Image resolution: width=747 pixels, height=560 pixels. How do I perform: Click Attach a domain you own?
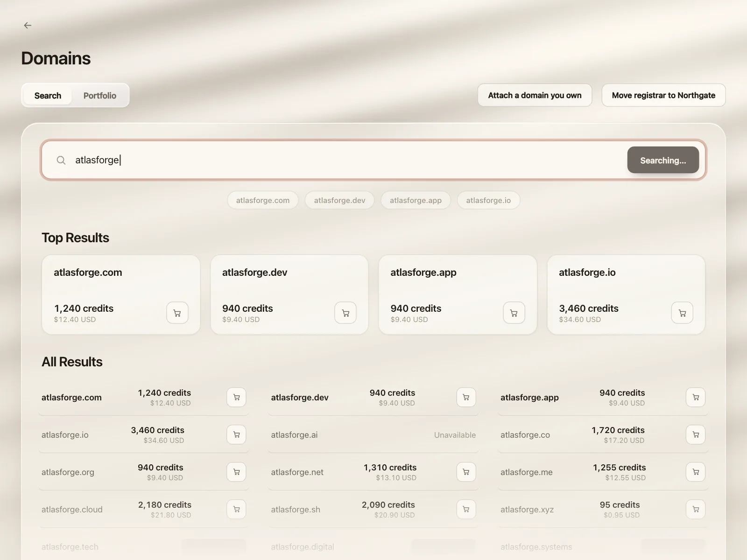click(x=535, y=95)
